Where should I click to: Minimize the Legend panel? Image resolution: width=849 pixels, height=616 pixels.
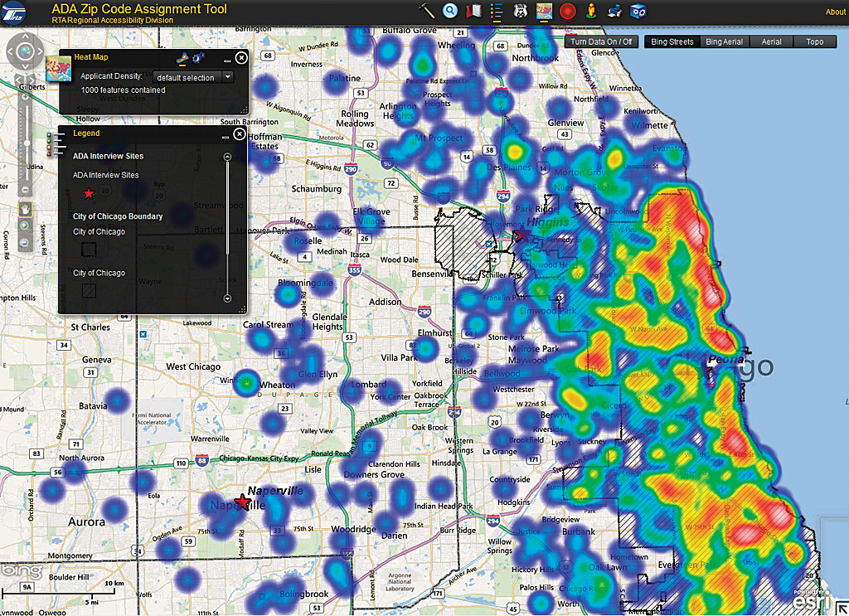(x=226, y=137)
